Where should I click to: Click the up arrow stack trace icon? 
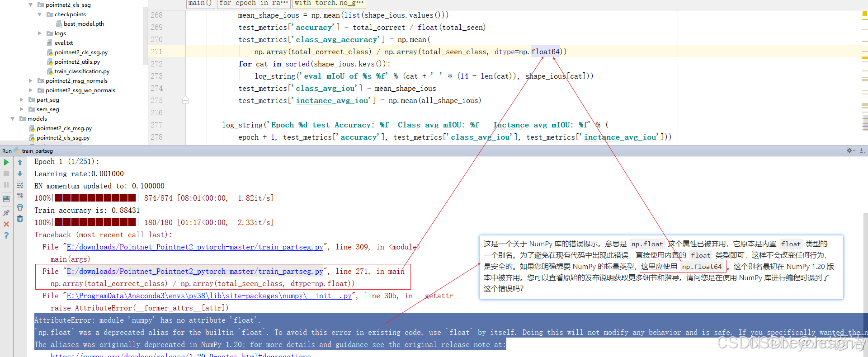(x=20, y=162)
